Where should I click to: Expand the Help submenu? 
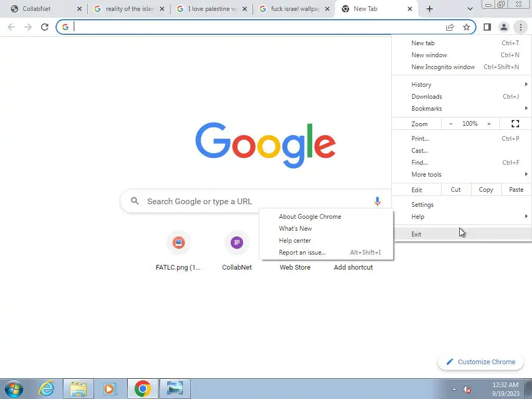click(x=461, y=217)
